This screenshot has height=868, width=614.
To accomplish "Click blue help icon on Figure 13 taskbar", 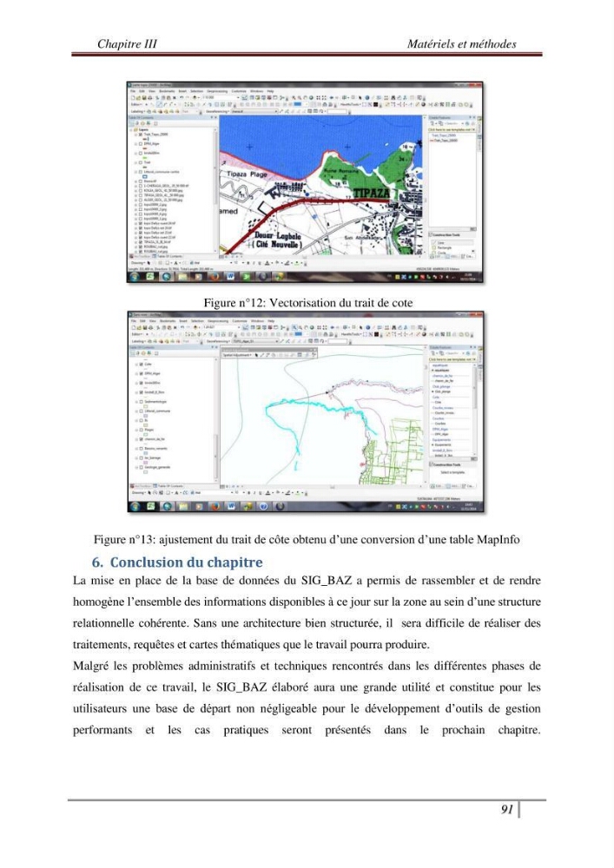I will coord(263,507).
